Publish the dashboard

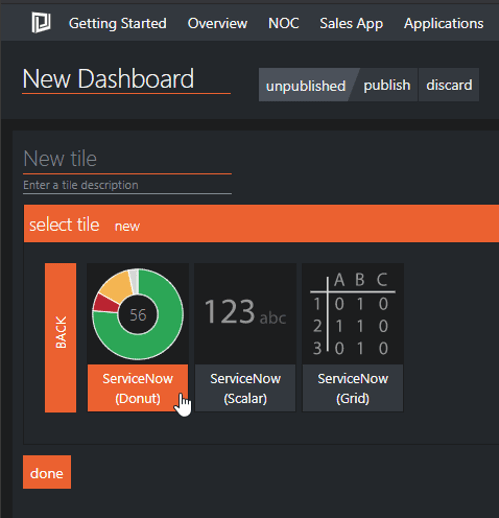[x=387, y=85]
